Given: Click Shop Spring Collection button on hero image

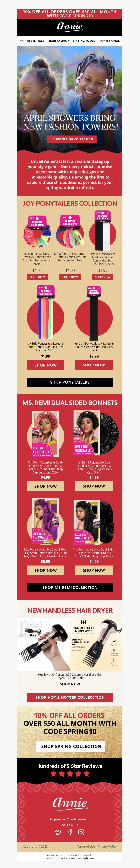Looking at the screenshot, I should (x=73, y=139).
